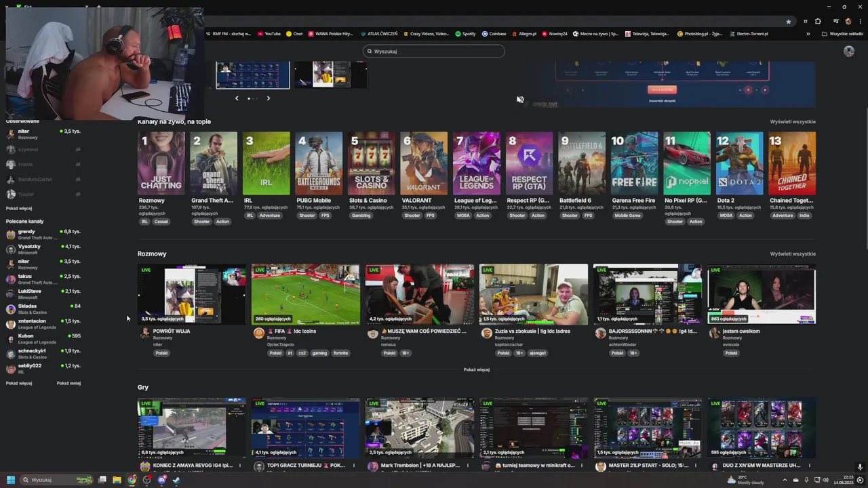
Task: Click Windows taskbar search box
Action: pyautogui.click(x=56, y=480)
